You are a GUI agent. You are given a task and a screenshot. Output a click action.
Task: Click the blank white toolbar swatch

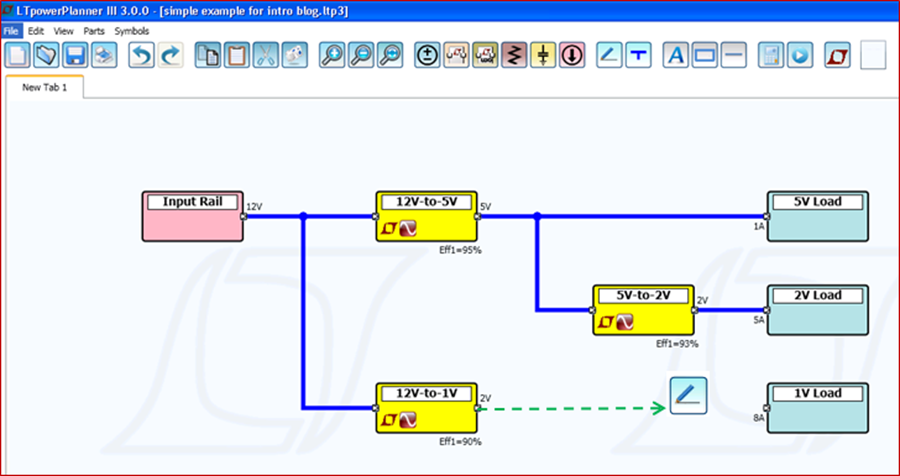872,54
